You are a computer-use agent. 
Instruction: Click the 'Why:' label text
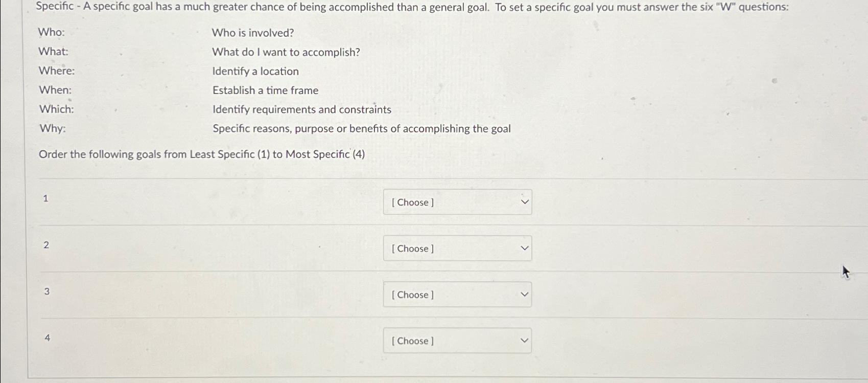click(x=52, y=128)
